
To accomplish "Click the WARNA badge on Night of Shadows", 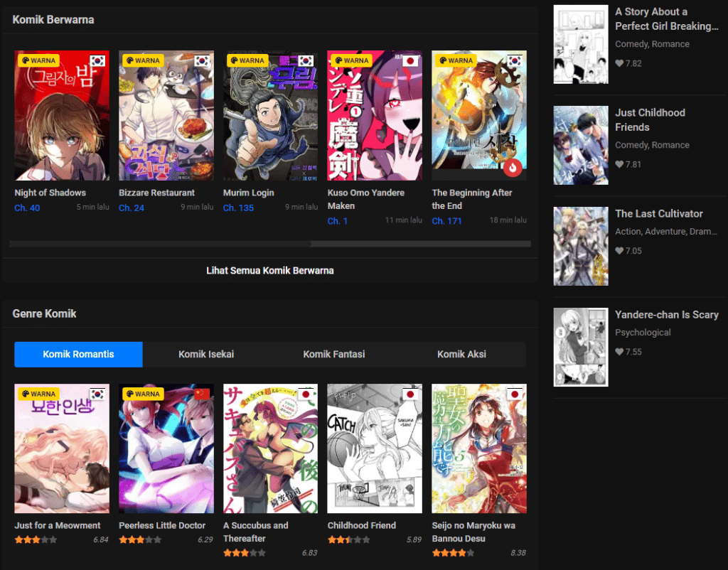I will [x=38, y=60].
